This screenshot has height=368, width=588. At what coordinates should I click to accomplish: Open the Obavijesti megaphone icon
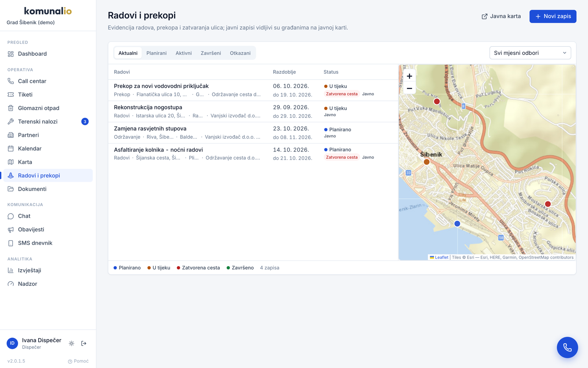[11, 230]
